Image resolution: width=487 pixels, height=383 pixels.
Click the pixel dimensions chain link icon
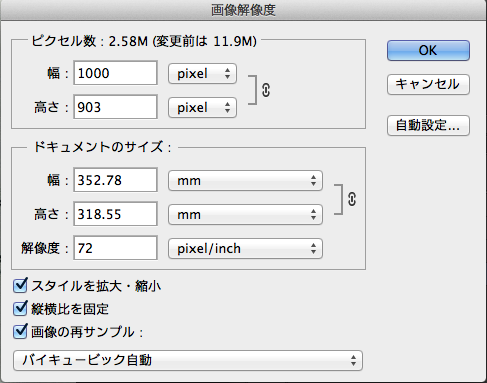coord(266,90)
